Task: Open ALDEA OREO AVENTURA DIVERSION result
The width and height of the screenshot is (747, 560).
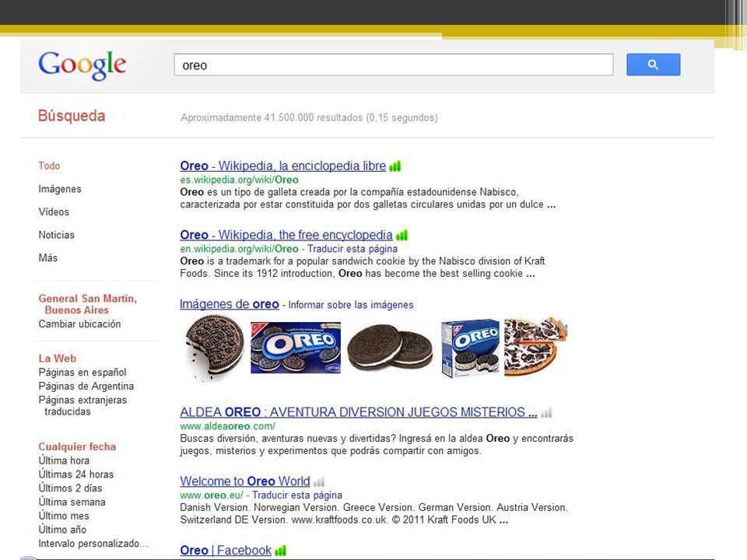Action: pos(359,412)
